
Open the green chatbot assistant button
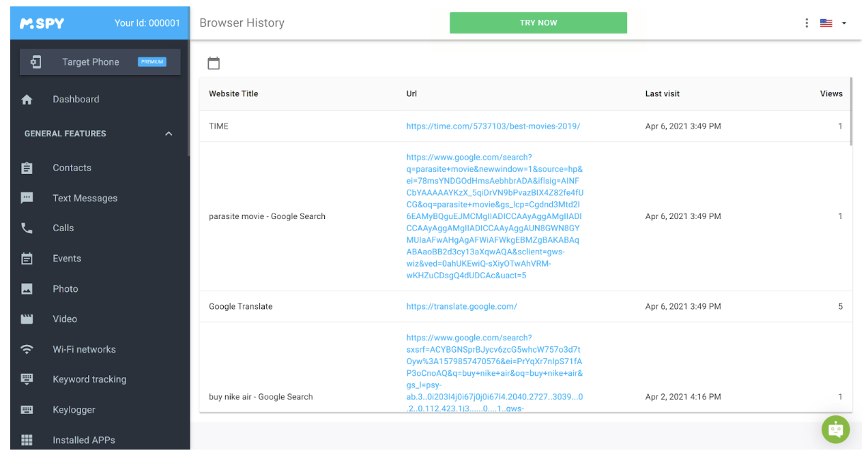(x=836, y=430)
